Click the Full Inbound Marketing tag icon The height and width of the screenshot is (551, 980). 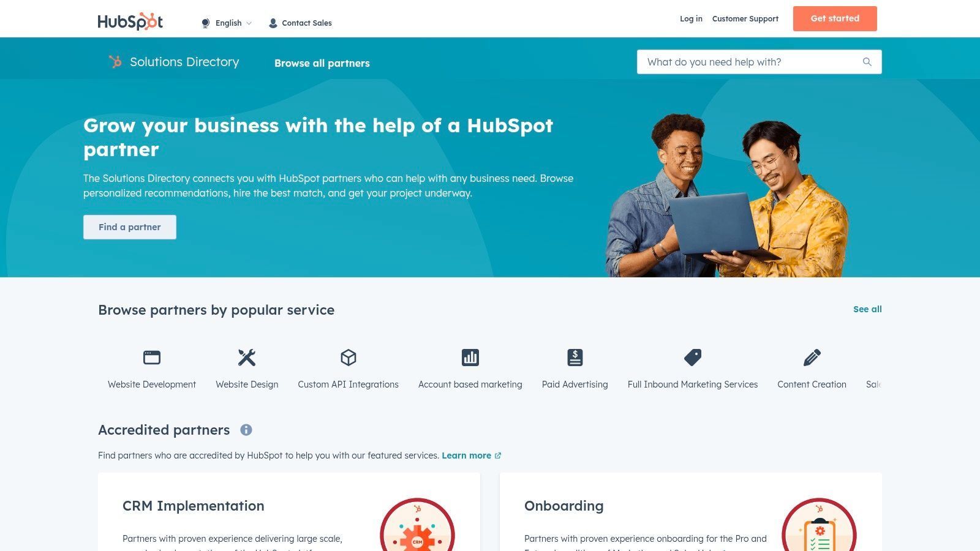click(x=693, y=357)
